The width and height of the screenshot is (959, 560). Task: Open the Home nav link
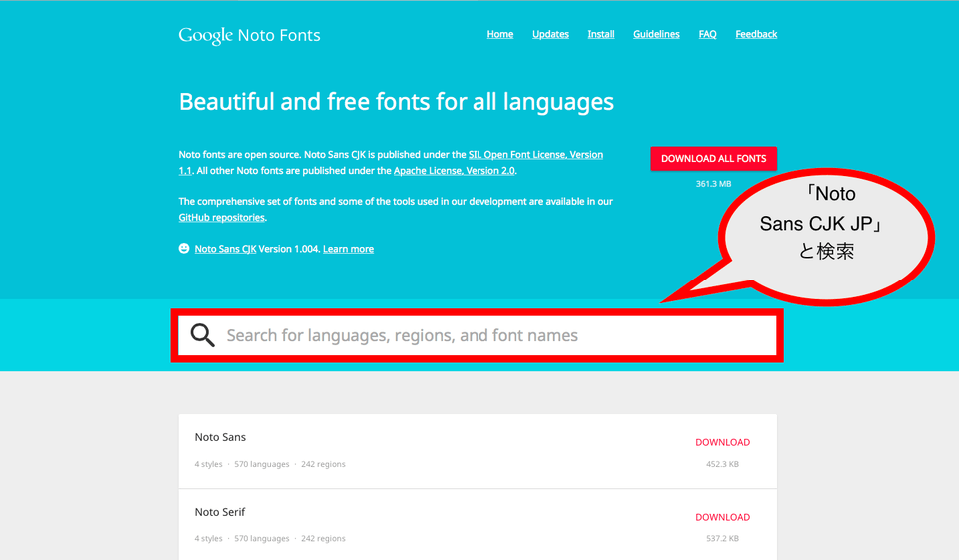499,34
